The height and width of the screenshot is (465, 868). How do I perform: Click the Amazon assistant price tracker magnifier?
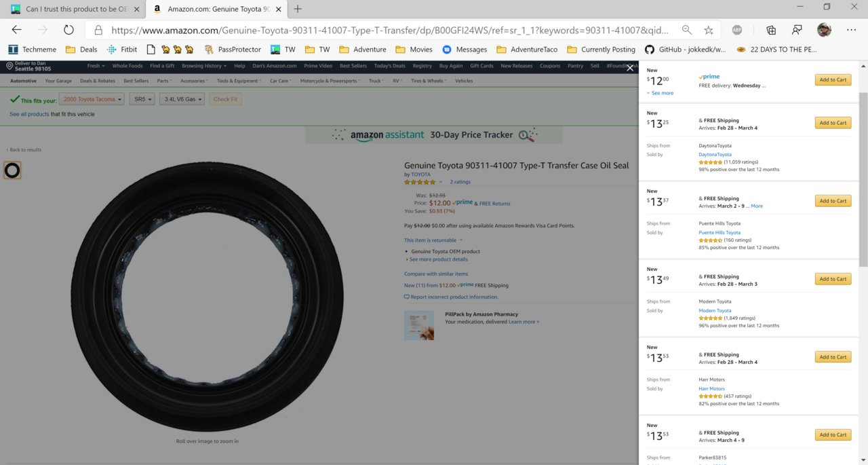[526, 135]
